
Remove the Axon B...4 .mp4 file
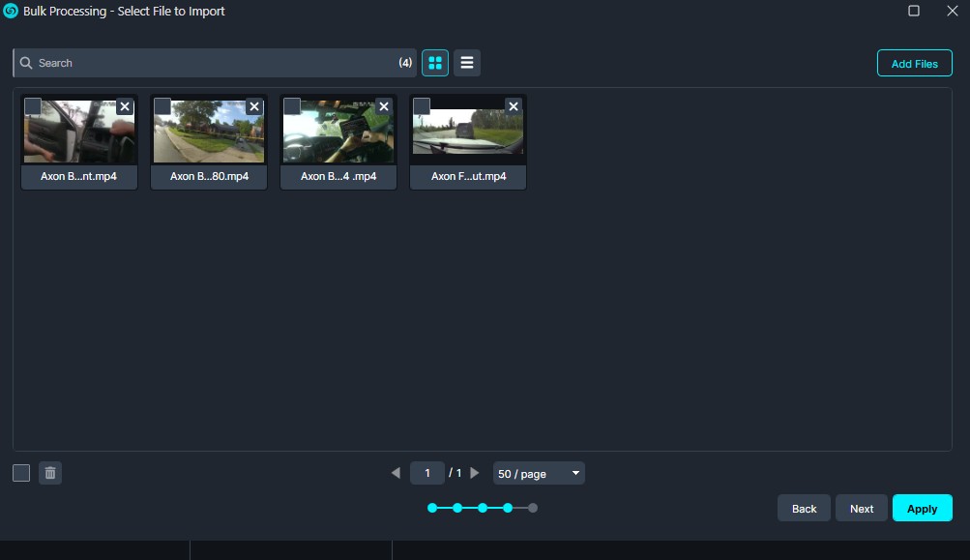tap(384, 106)
